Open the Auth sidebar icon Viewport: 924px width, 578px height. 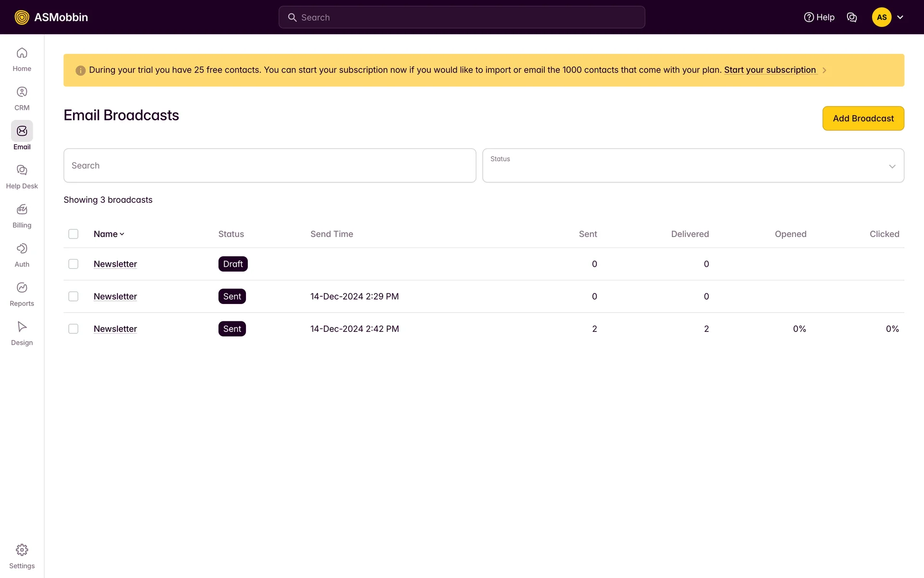click(22, 249)
